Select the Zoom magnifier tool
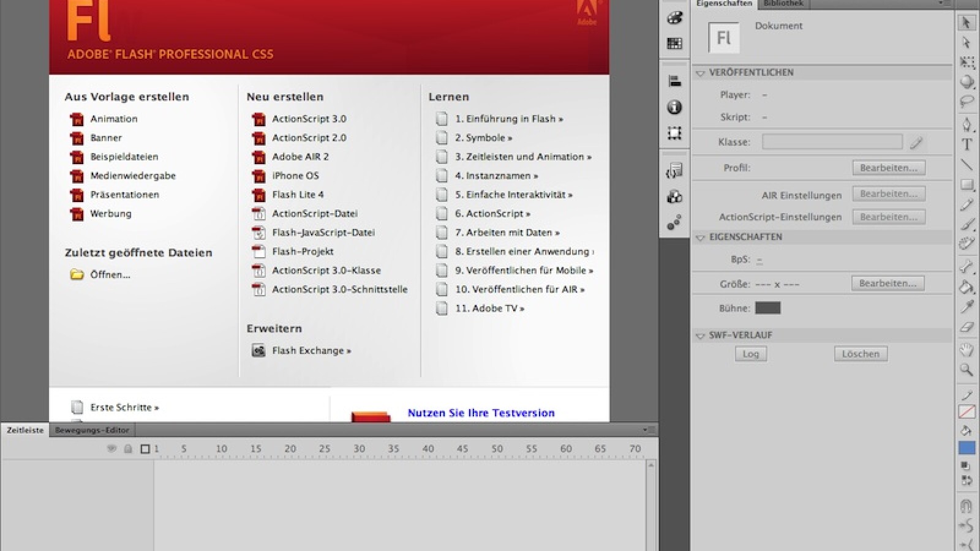The image size is (980, 551). (x=967, y=370)
